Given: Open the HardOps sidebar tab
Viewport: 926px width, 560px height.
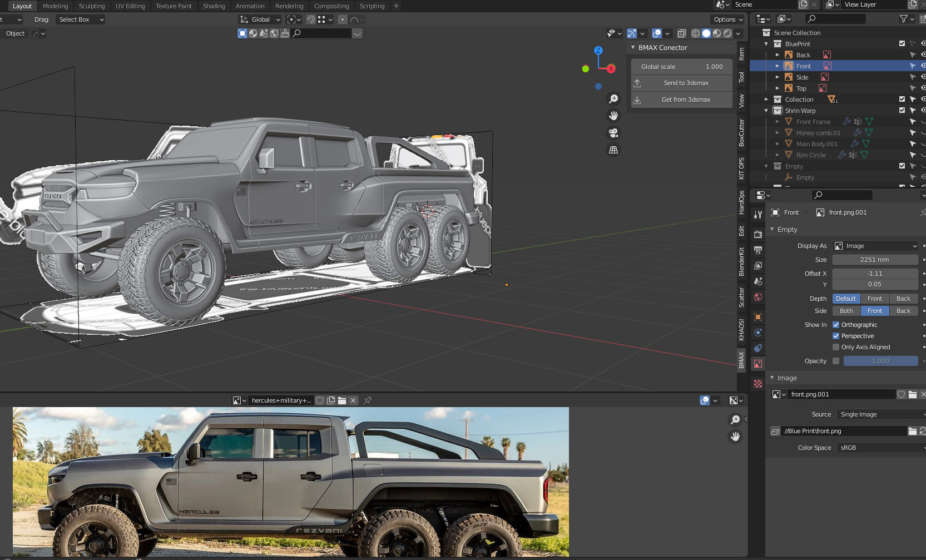Looking at the screenshot, I should pos(741,202).
